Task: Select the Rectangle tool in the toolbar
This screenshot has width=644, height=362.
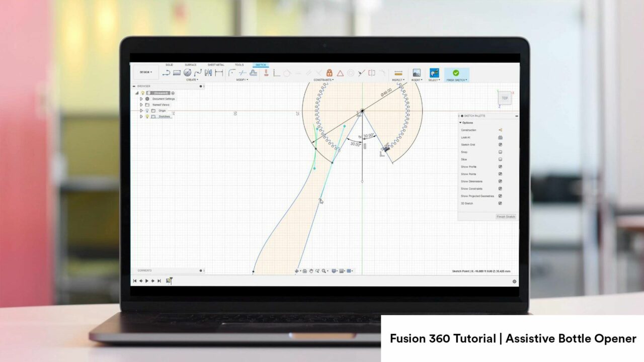Action: pos(177,72)
